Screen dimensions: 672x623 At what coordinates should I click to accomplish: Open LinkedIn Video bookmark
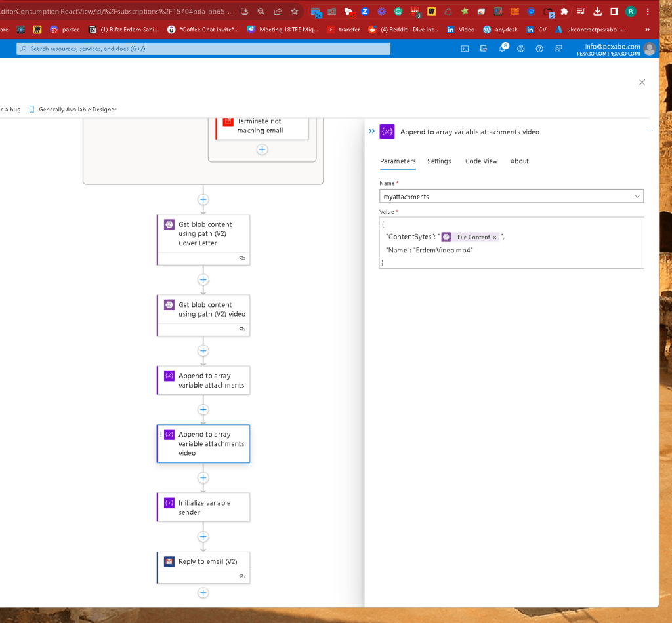click(461, 30)
